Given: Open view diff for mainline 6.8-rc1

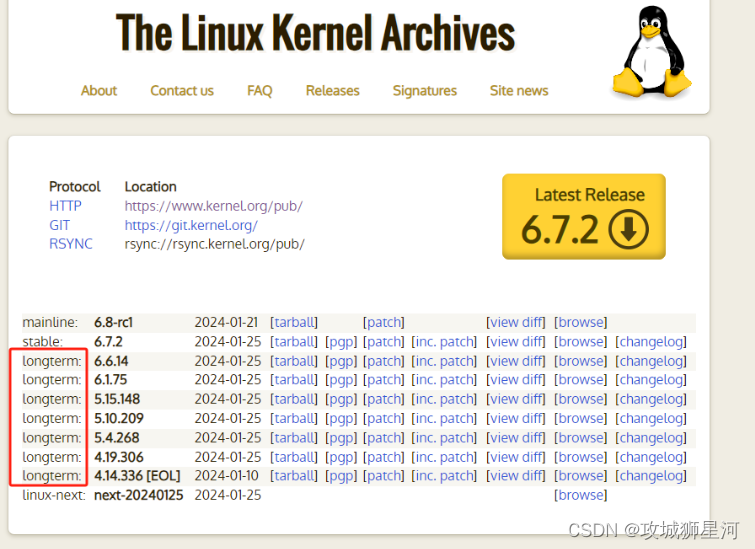Looking at the screenshot, I should [516, 322].
